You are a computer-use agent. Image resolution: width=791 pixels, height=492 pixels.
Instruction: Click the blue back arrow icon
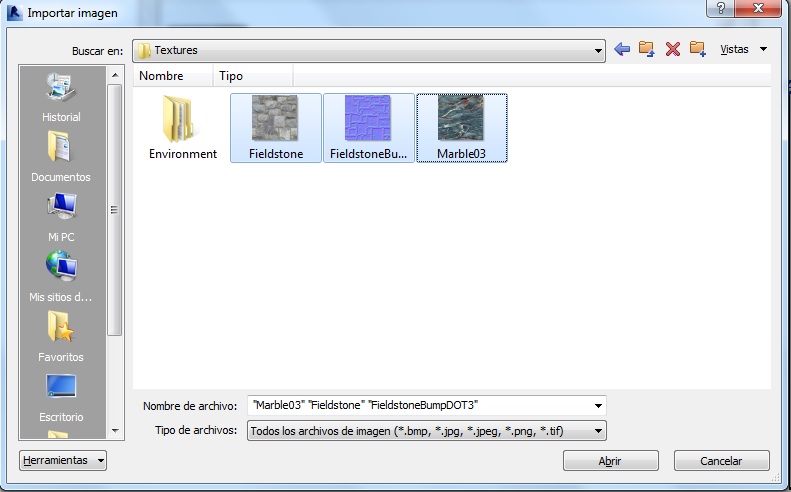pyautogui.click(x=622, y=49)
